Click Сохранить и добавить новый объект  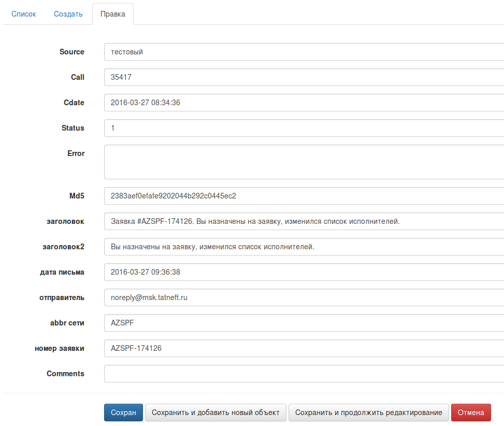tap(215, 413)
